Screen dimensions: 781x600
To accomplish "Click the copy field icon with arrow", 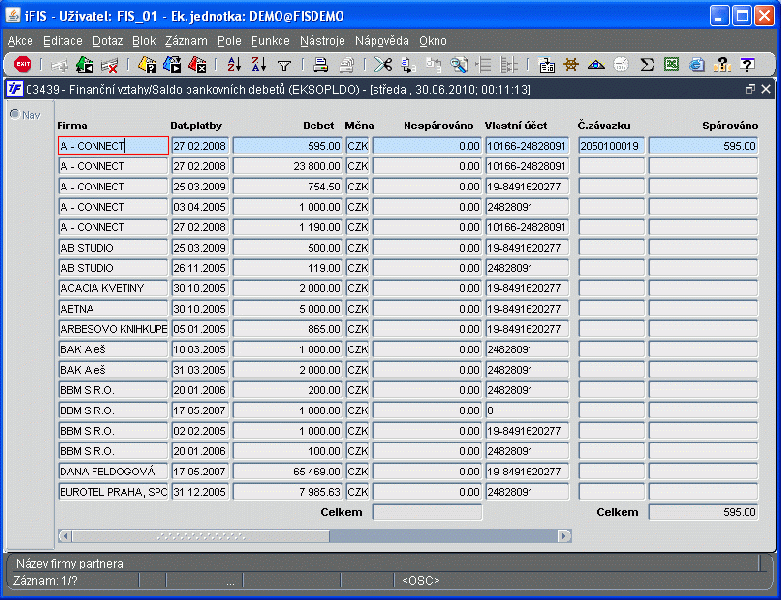I will (x=408, y=65).
